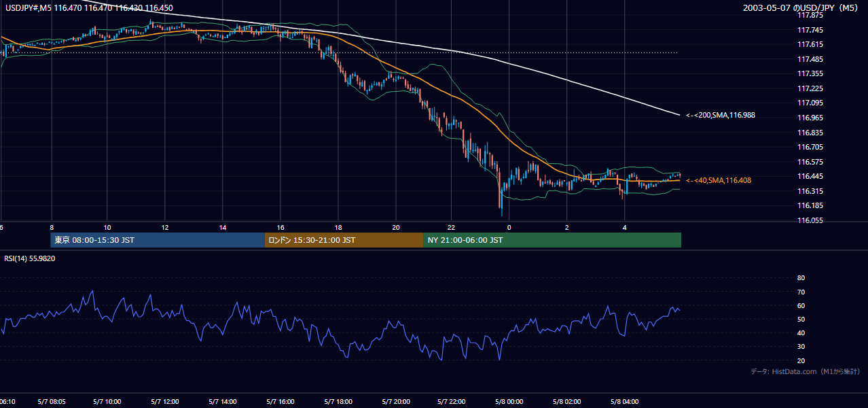Click price axis label 116.445
This screenshot has width=868, height=408.
click(x=812, y=176)
